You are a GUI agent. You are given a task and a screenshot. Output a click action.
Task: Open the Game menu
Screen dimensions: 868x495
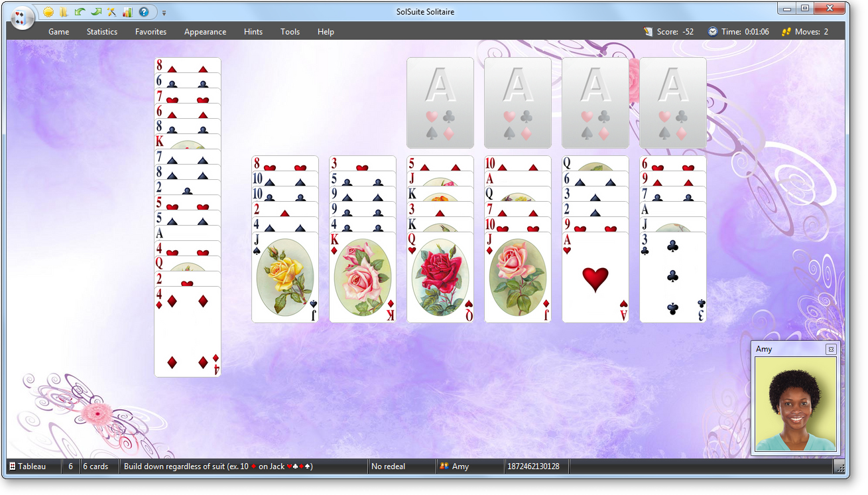click(x=59, y=32)
